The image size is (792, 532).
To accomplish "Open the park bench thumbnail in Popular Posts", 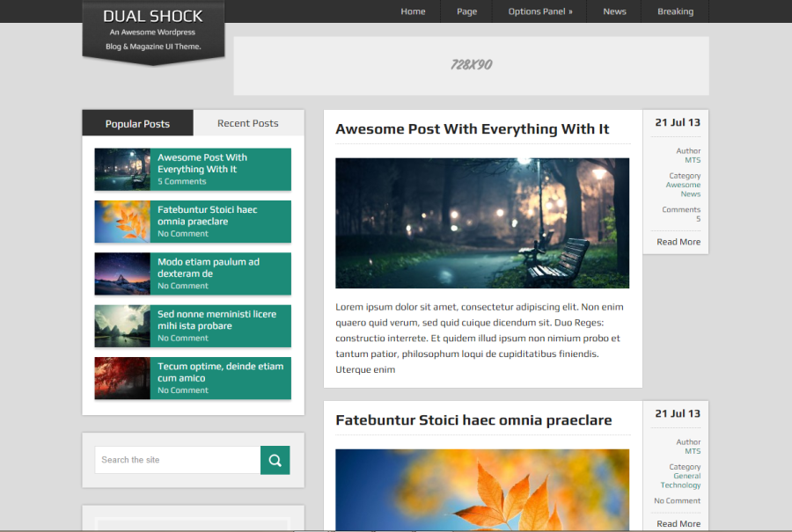I will 122,169.
